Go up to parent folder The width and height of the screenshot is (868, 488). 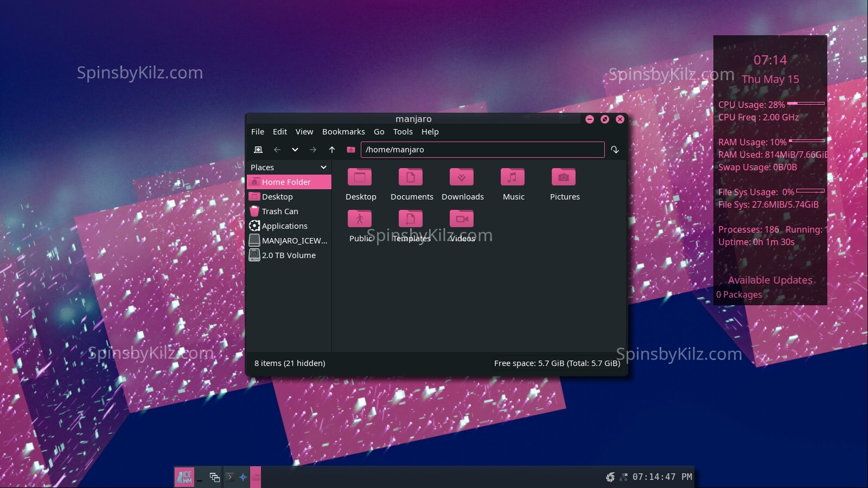click(332, 150)
